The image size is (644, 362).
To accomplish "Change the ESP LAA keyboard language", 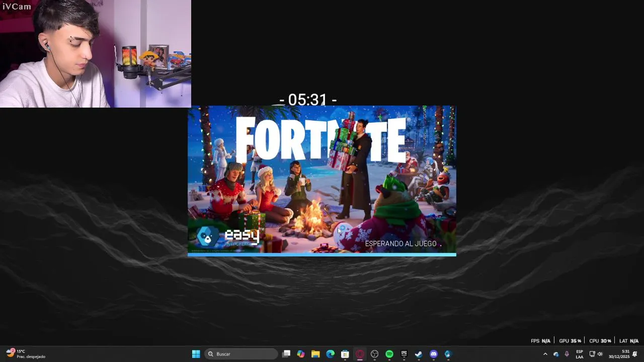I will 580,354.
